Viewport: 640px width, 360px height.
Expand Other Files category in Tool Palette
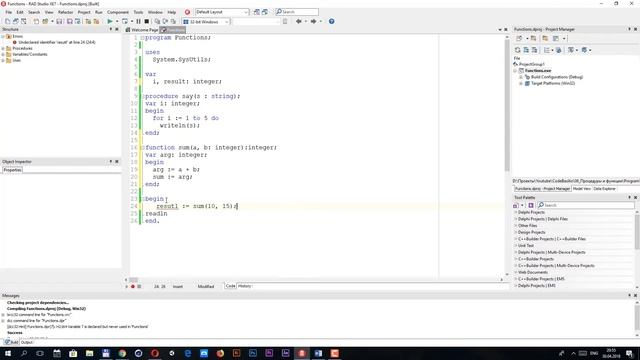[516, 226]
